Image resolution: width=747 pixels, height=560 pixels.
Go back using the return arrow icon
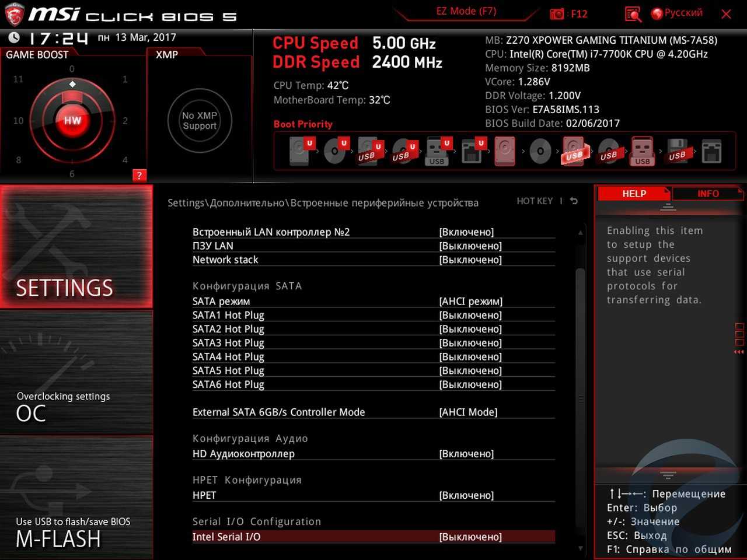click(574, 201)
